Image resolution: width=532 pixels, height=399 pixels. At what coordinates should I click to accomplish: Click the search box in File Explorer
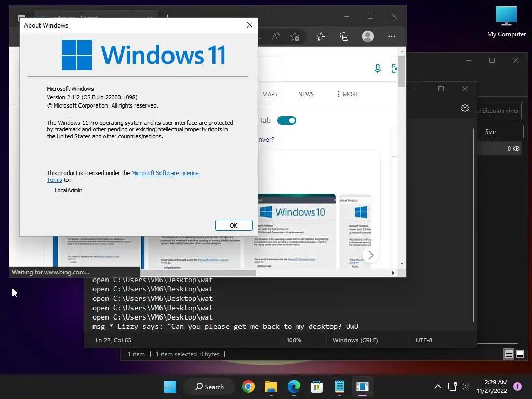[499, 111]
